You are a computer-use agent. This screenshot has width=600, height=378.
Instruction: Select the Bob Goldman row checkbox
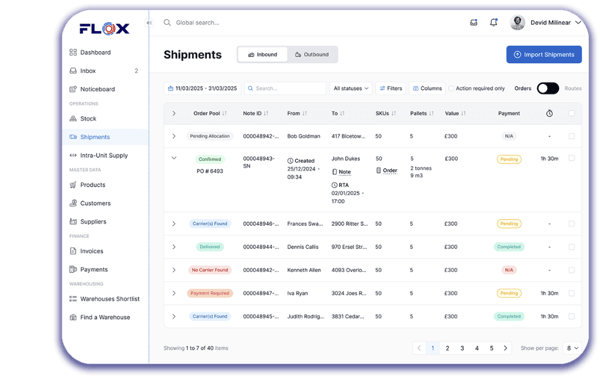(571, 136)
